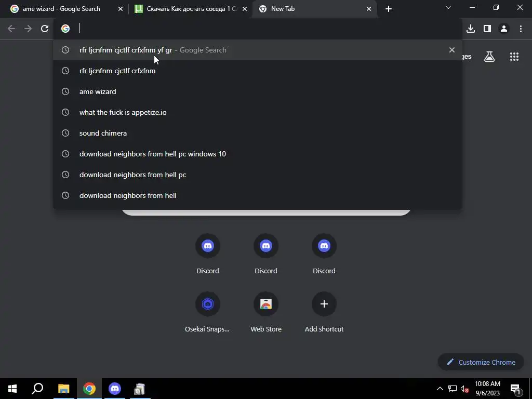The height and width of the screenshot is (399, 532).
Task: Open the taskbar clock and date
Action: coord(487,389)
